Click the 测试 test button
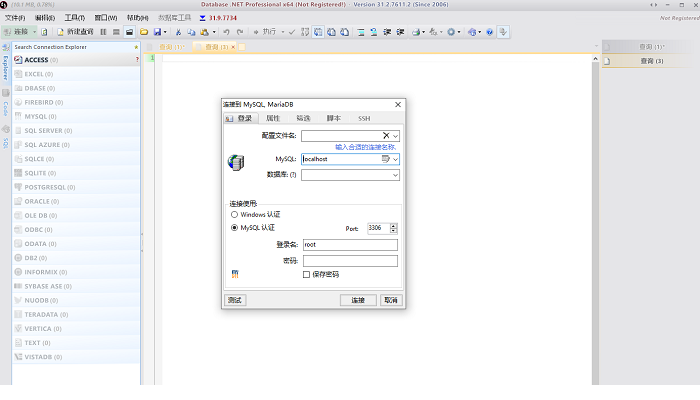This screenshot has width=700, height=400. tap(235, 300)
